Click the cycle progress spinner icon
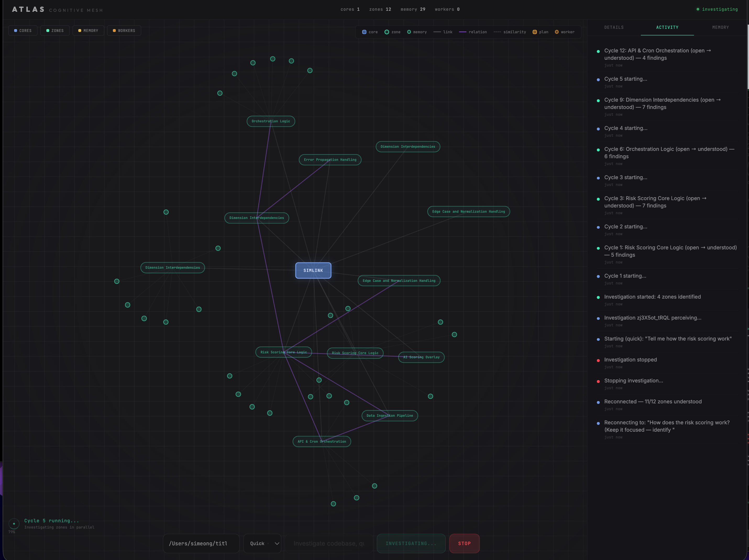749x560 pixels. point(14,523)
